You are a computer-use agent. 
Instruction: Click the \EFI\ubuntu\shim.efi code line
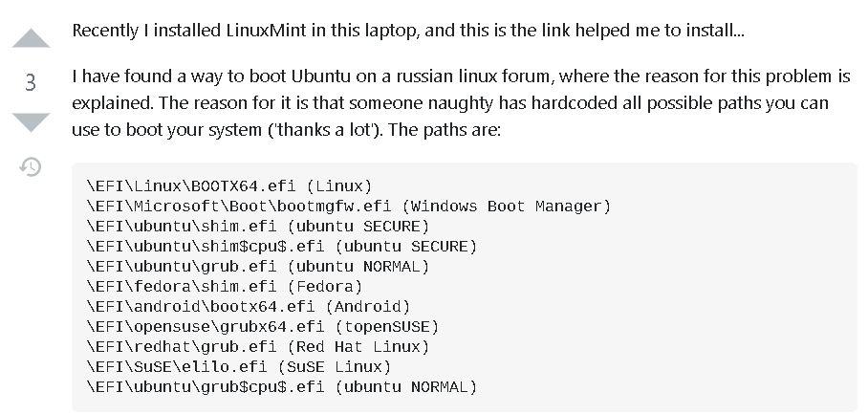(257, 227)
